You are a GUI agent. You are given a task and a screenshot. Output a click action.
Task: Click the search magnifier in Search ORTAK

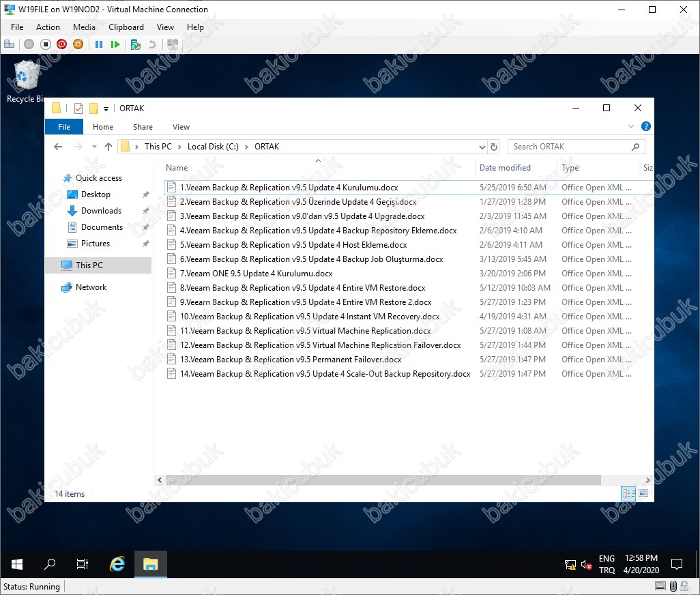[x=635, y=147]
